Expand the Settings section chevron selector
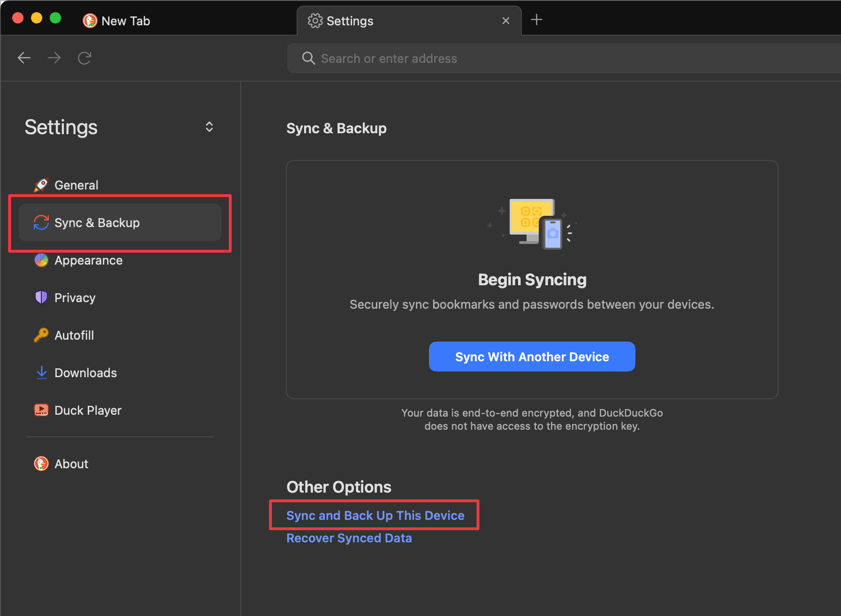This screenshot has height=616, width=841. (x=209, y=127)
